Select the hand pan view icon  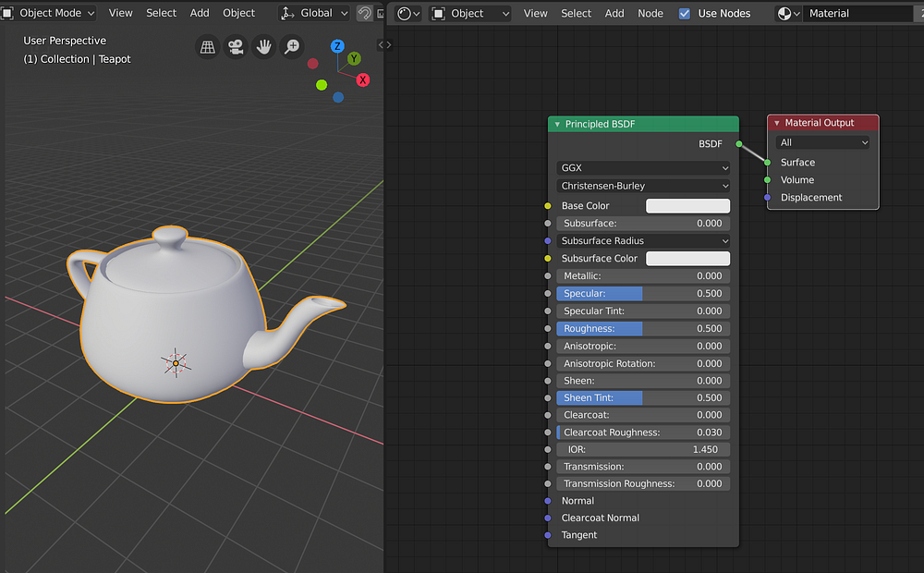(264, 46)
